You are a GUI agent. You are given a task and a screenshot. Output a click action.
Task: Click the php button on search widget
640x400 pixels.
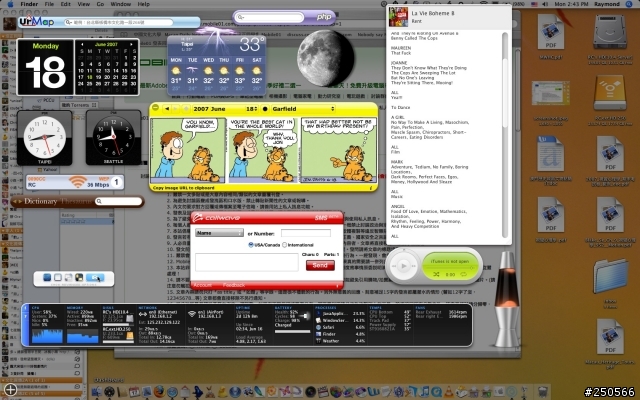pyautogui.click(x=324, y=17)
